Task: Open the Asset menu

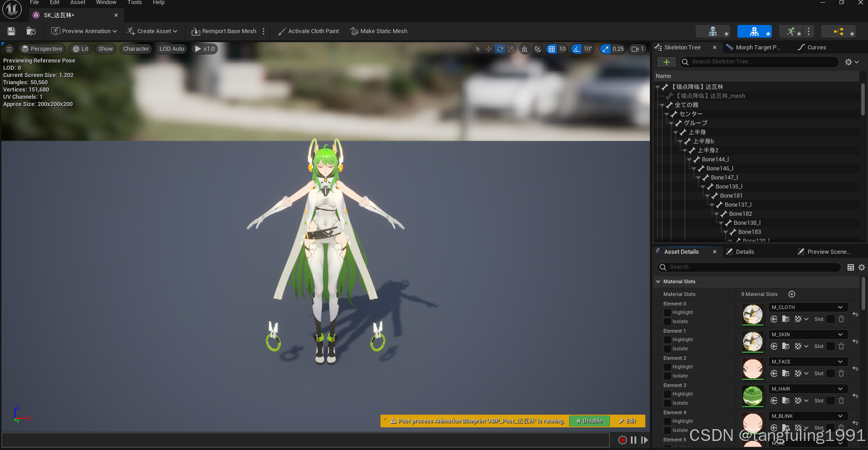Action: (78, 3)
